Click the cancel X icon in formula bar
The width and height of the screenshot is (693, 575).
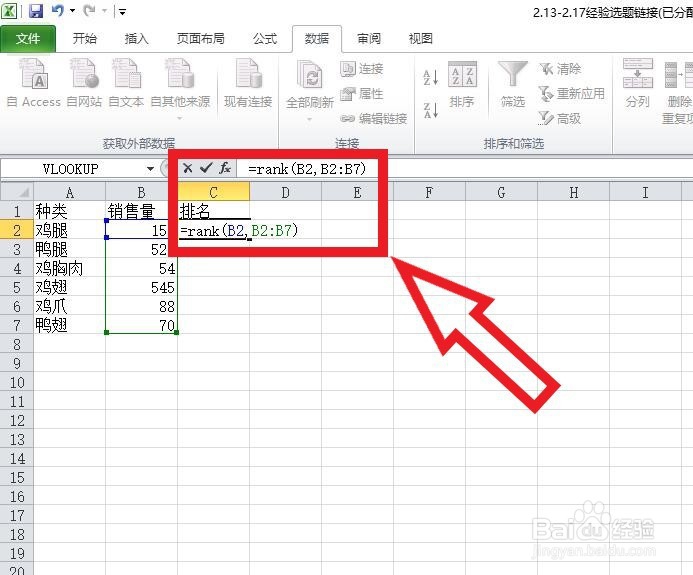(x=187, y=168)
